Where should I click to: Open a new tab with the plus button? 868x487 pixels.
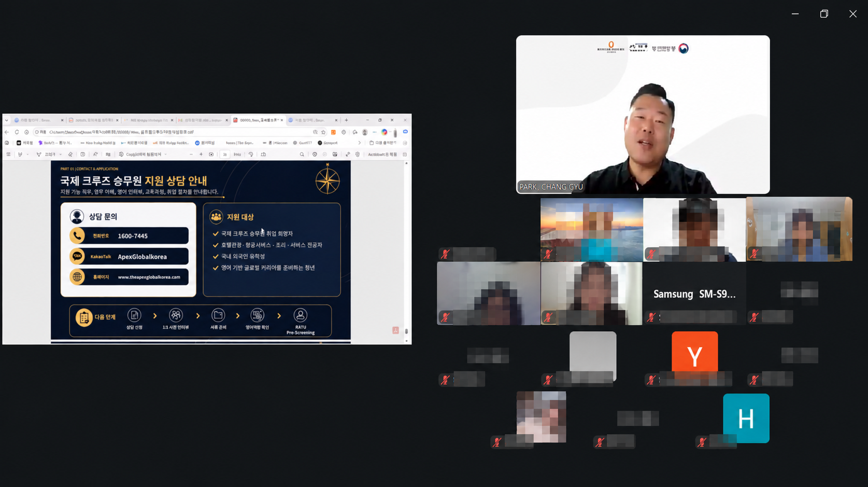[x=346, y=120]
